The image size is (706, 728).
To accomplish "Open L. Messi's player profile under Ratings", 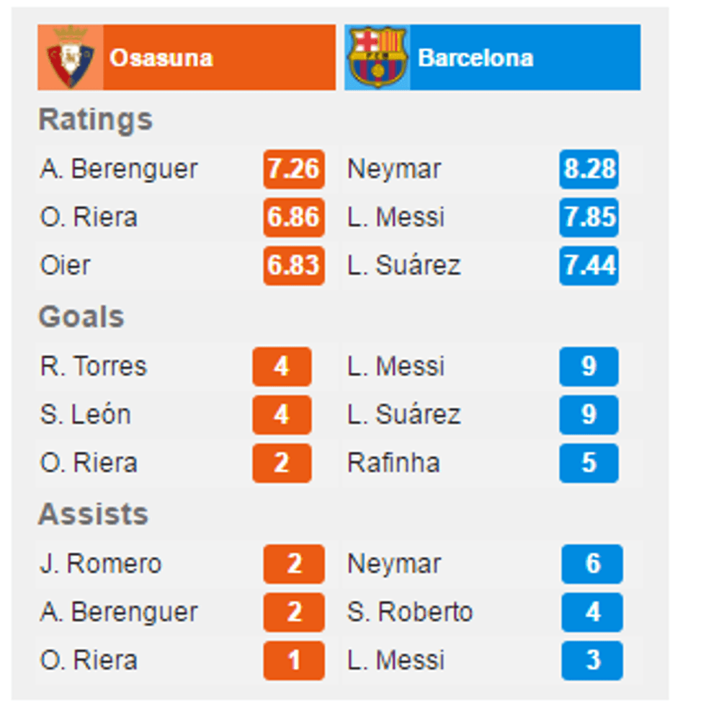I will coord(397,218).
